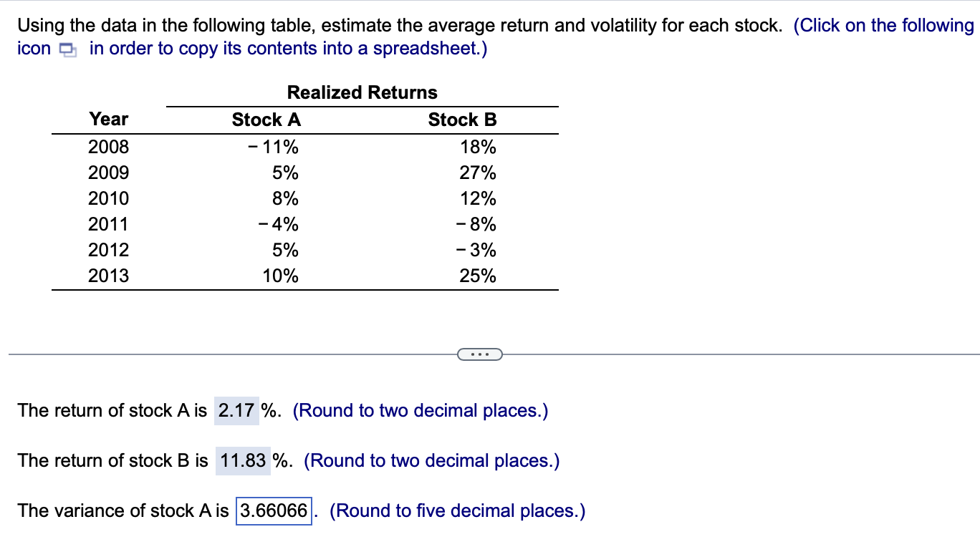
Task: Click the Year 2008 row label
Action: [108, 147]
